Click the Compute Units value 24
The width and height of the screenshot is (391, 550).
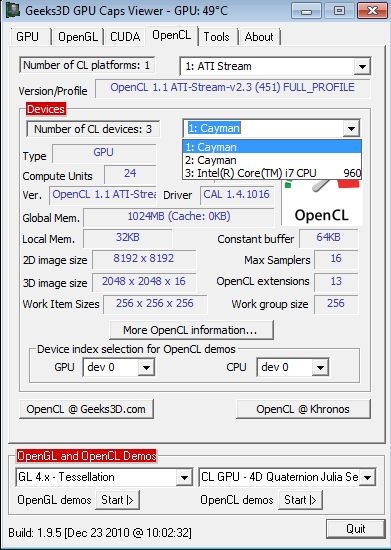tap(130, 174)
